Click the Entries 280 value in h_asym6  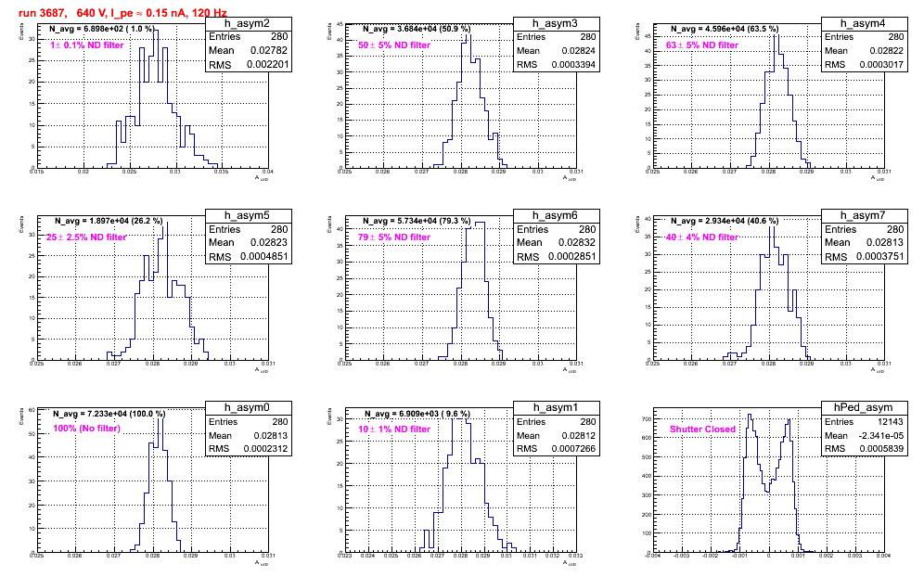[x=587, y=229]
